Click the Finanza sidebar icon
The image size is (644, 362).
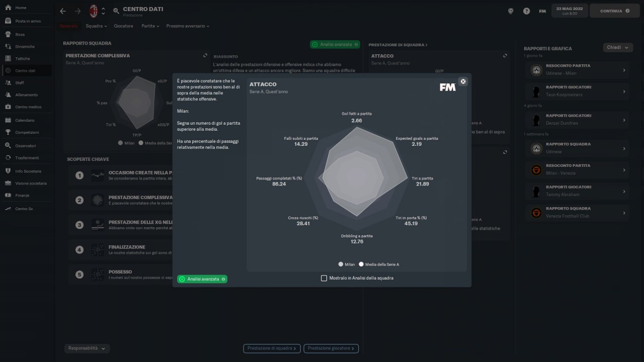(x=8, y=195)
